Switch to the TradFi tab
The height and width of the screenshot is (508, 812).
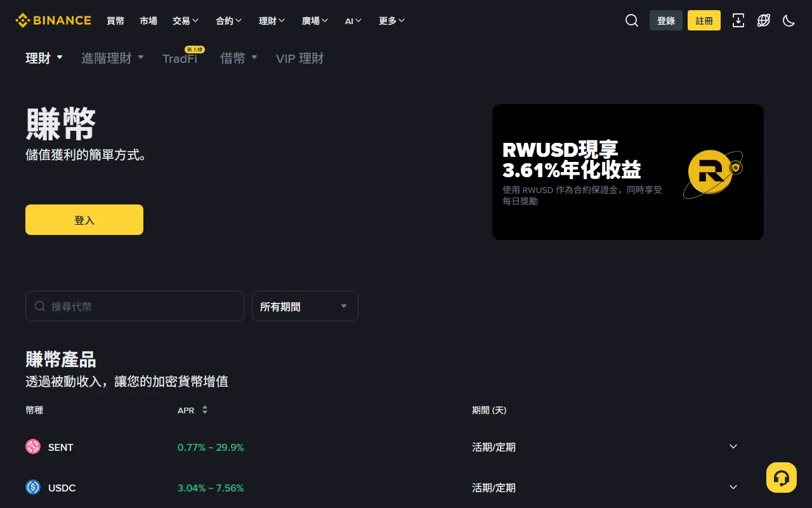pos(180,58)
